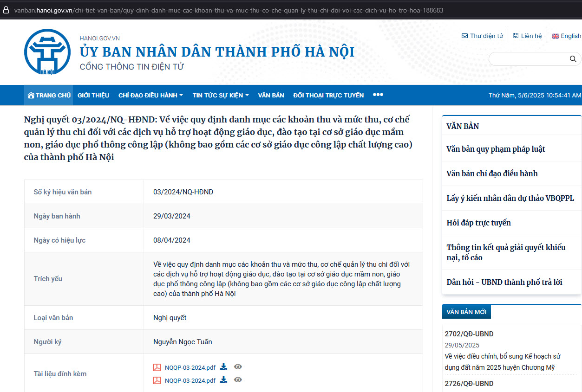582x392 pixels.
Task: Click the Ngày ban hành label
Action: [57, 216]
